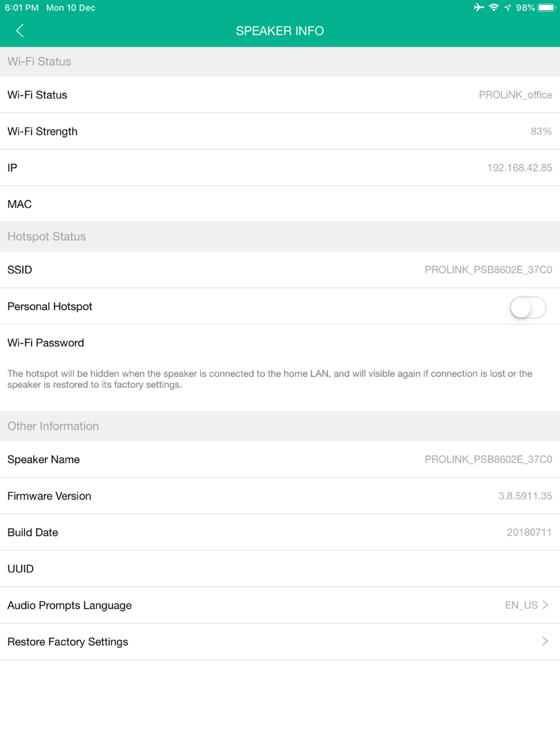Toggle the Personal Hotspot switch
Screen dimensions: 560x747
[528, 307]
